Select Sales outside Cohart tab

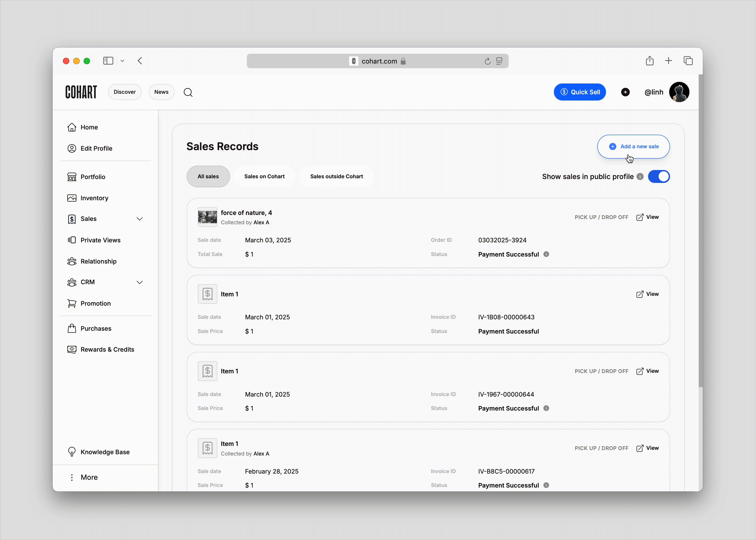336,176
